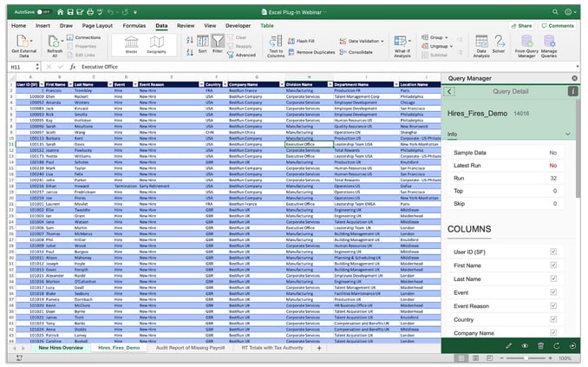The width and height of the screenshot is (588, 367).
Task: Open the Developer ribbon tab
Action: (238, 25)
